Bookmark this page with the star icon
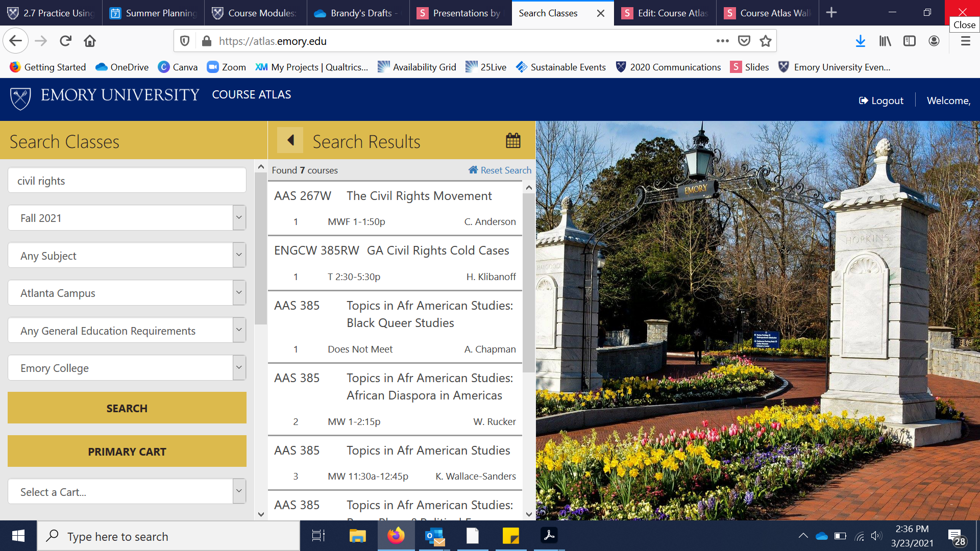The width and height of the screenshot is (980, 551). (x=765, y=41)
